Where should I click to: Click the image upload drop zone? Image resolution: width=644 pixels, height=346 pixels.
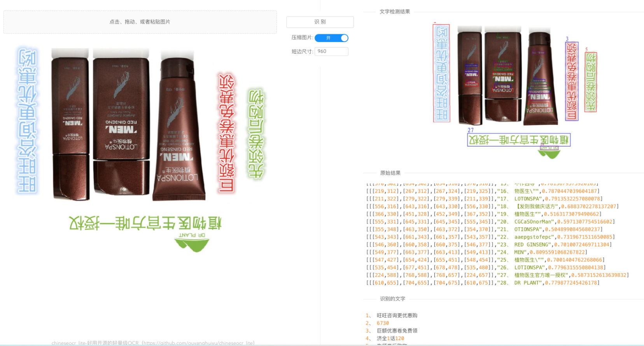pos(140,22)
